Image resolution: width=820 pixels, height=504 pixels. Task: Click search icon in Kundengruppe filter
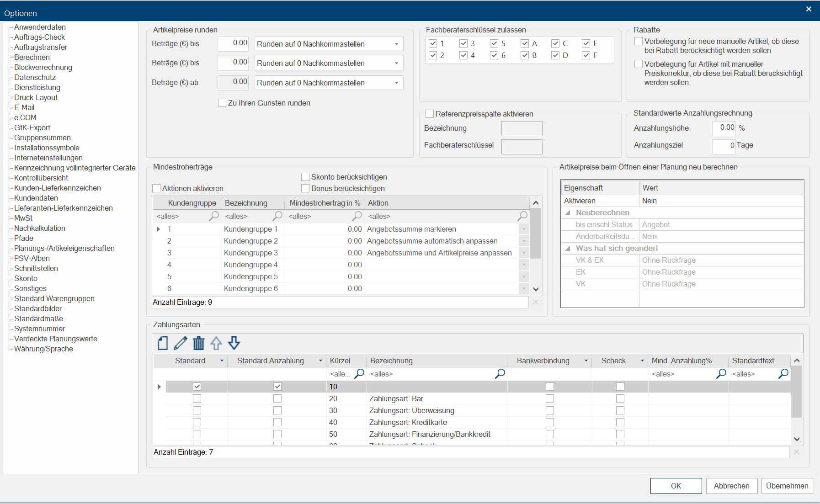click(x=213, y=216)
